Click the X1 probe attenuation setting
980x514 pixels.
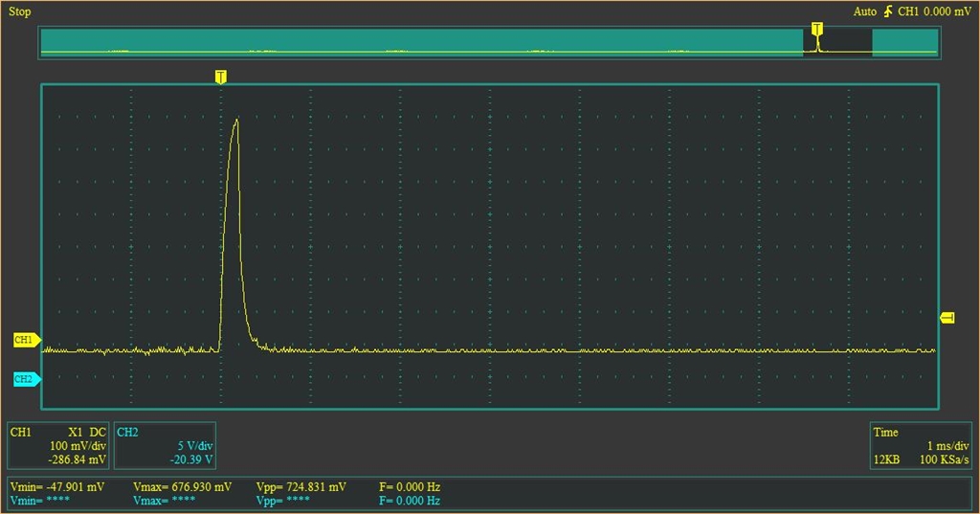75,432
